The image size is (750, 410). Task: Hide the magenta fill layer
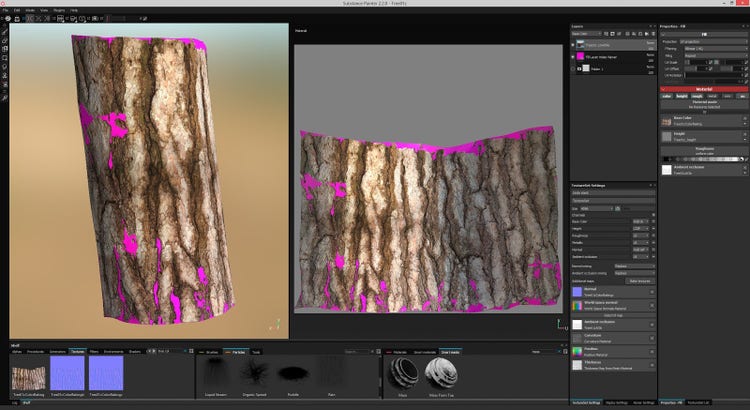click(x=574, y=57)
